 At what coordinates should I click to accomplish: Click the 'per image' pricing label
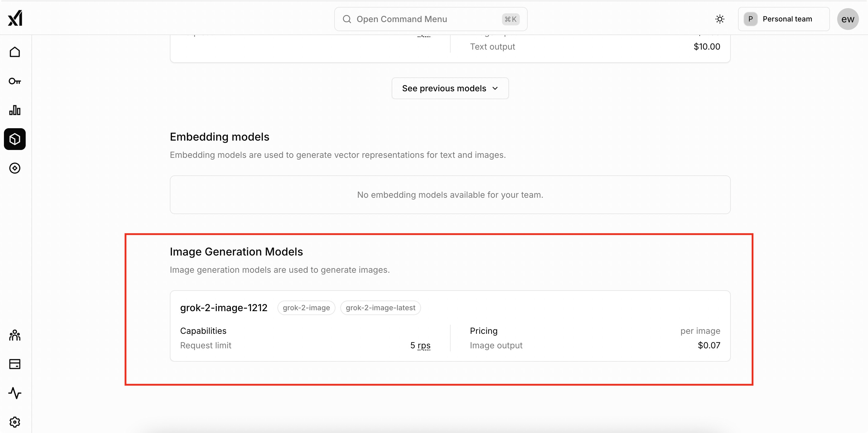[700, 331]
